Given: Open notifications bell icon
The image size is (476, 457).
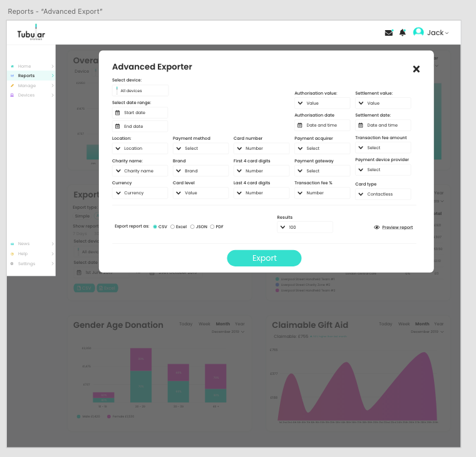Looking at the screenshot, I should (402, 33).
